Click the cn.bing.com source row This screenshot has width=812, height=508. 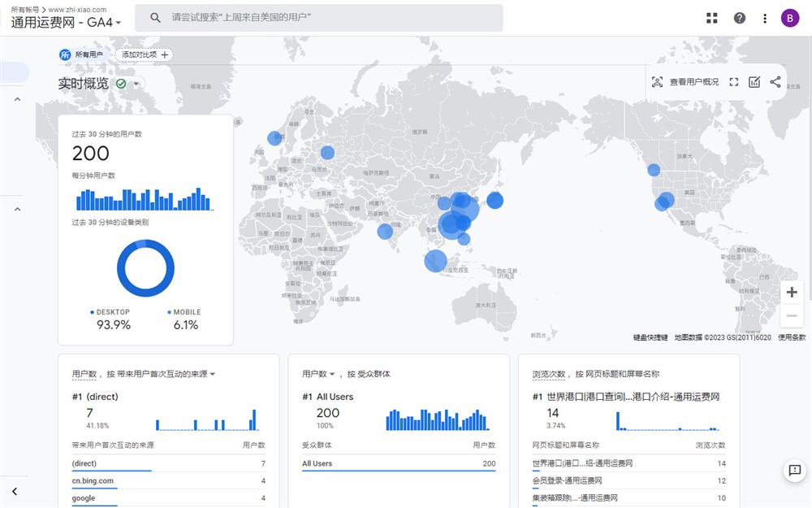93,480
